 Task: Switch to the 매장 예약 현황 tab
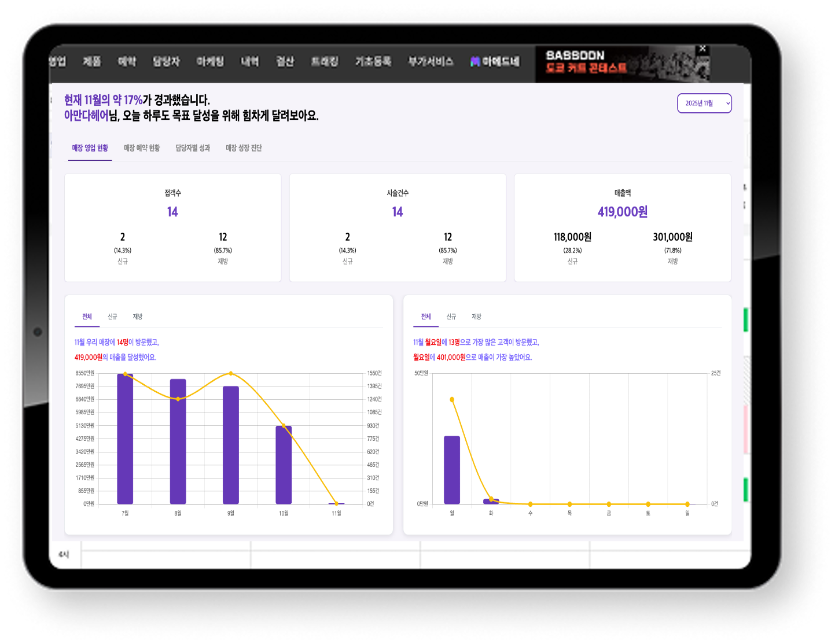click(x=142, y=148)
